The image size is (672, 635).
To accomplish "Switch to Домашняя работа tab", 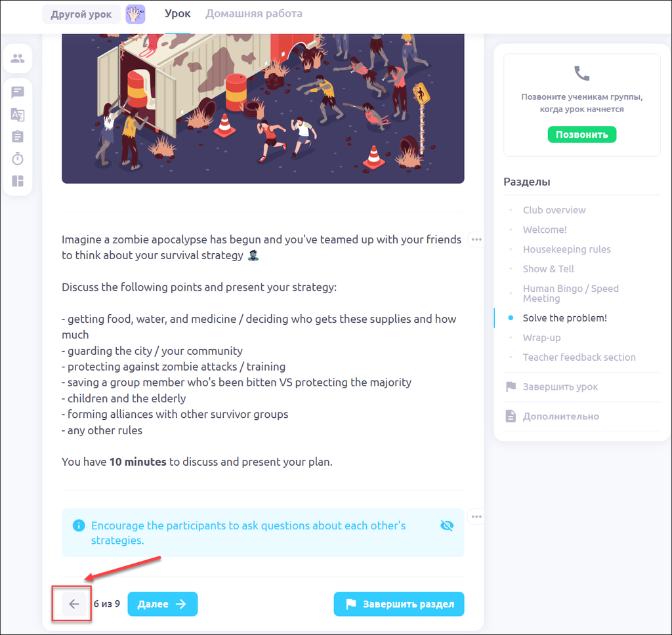I will 254,14.
